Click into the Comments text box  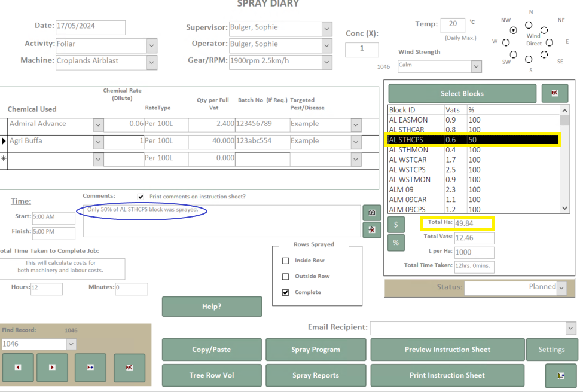222,221
